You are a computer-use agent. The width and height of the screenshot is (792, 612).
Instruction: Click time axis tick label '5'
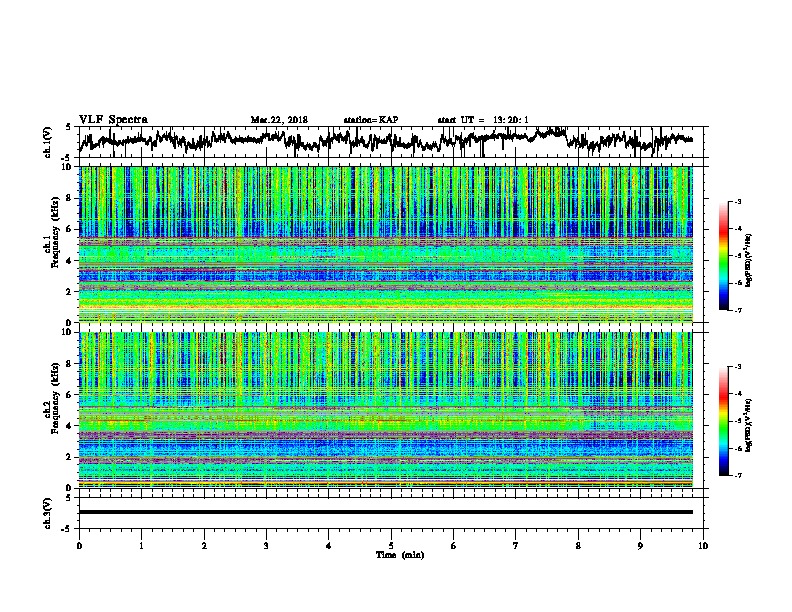(391, 546)
